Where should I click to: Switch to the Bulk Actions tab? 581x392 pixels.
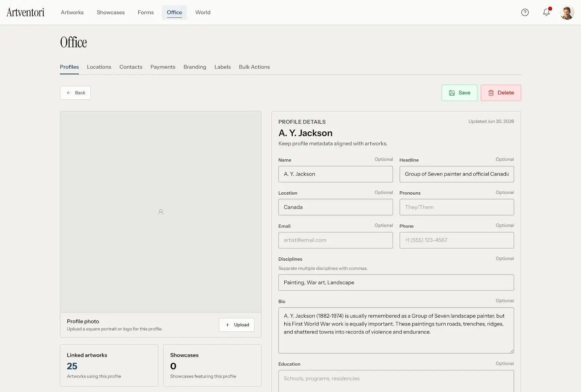[x=254, y=67]
